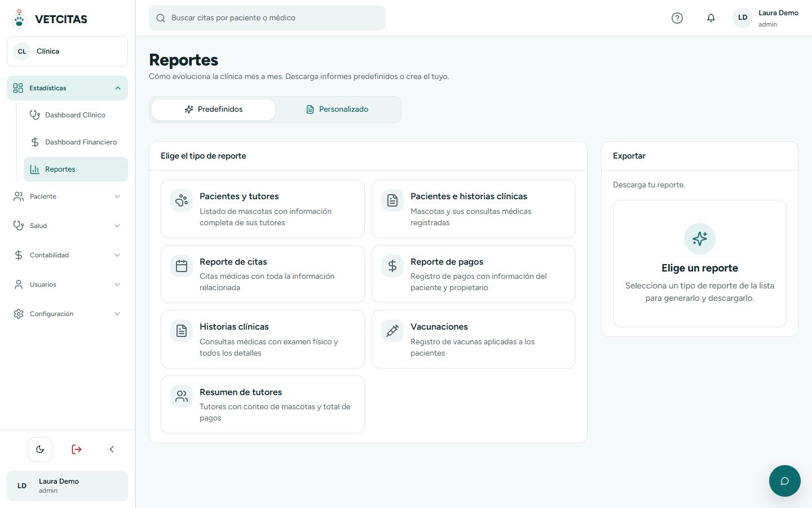The height and width of the screenshot is (508, 812).
Task: Open the Laura Demo profile card at the sidebar bottom
Action: (67, 486)
